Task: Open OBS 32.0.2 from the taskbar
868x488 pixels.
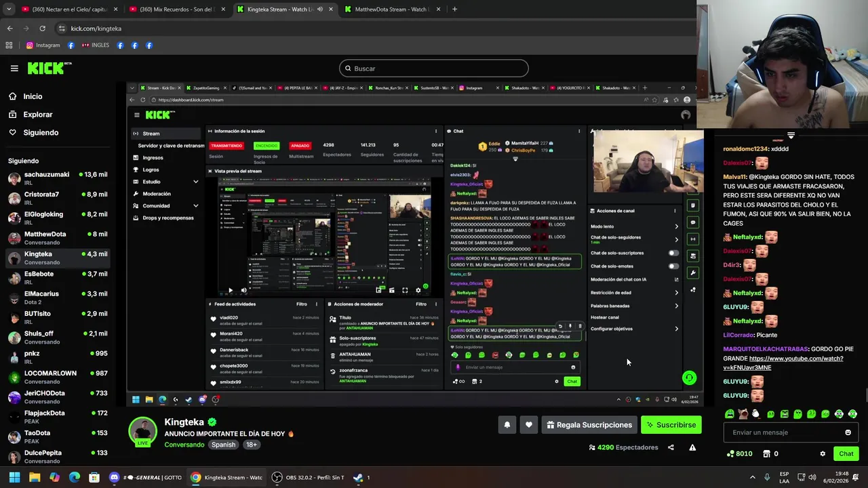Action: tap(309, 477)
